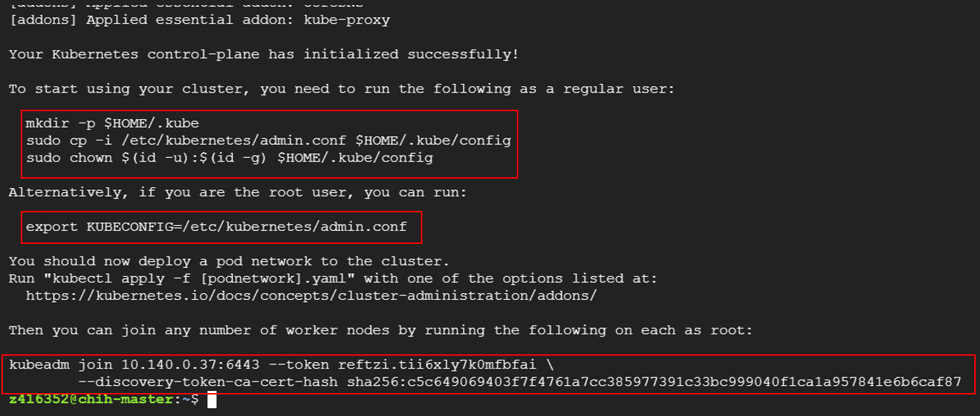Click the 'control-plane has initialized successfully' message
The height and width of the screenshot is (416, 980).
point(264,55)
